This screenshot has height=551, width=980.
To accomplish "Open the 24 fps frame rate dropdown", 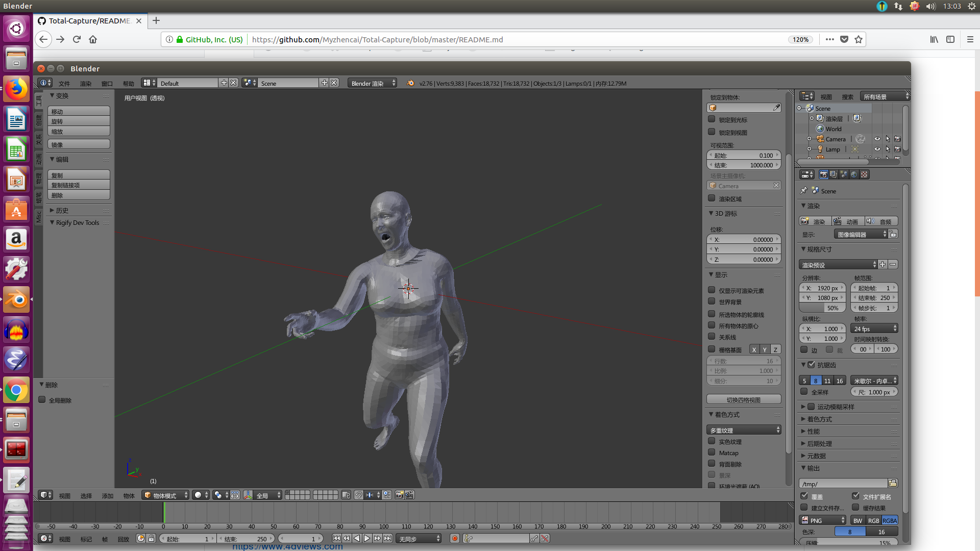I will [874, 329].
